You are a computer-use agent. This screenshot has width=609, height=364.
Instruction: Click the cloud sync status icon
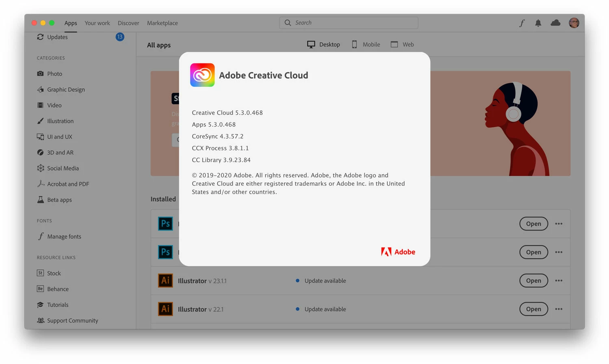[x=555, y=23]
